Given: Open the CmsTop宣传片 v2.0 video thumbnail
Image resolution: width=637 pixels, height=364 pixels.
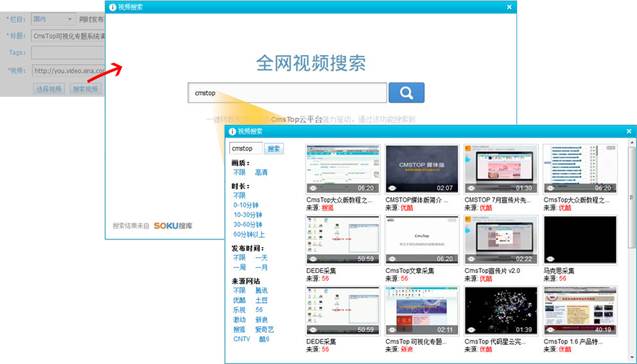Looking at the screenshot, I should pyautogui.click(x=501, y=240).
